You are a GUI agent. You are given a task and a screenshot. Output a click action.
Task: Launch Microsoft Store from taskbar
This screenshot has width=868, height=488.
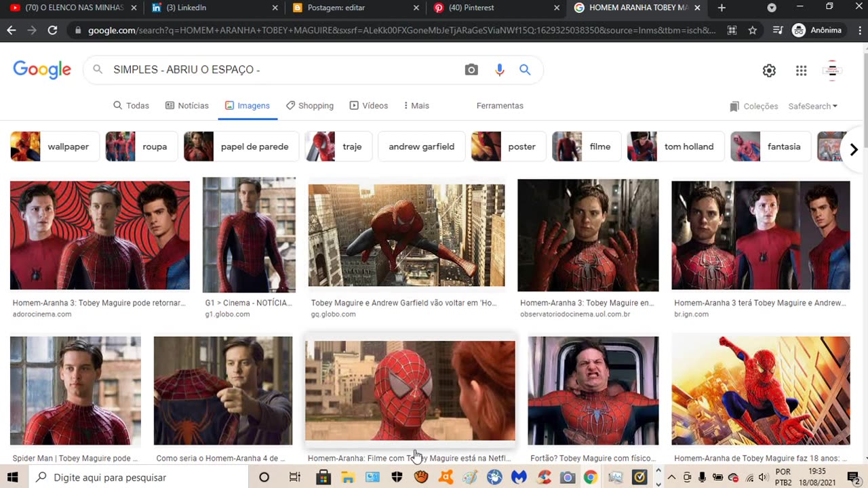(324, 477)
